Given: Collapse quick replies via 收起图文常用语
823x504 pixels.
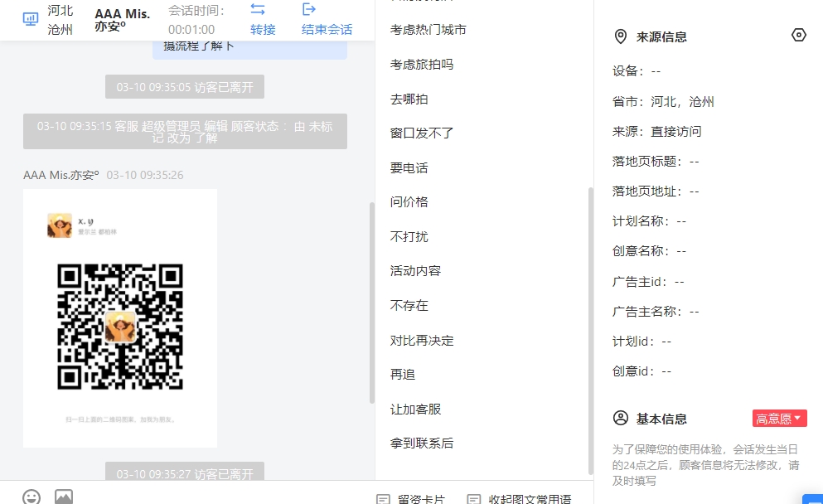Looking at the screenshot, I should click(x=519, y=499).
